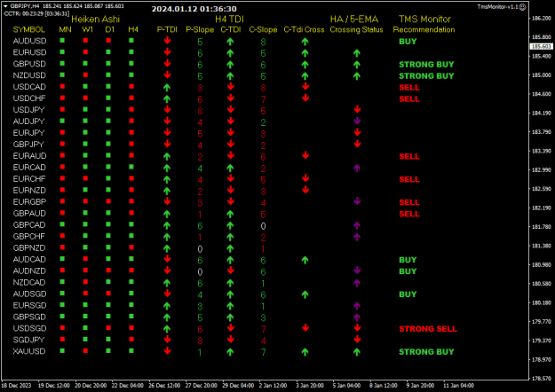Click AUDUSD's C-Slope value 8
Screen dimensions: 555x392
(x=263, y=42)
